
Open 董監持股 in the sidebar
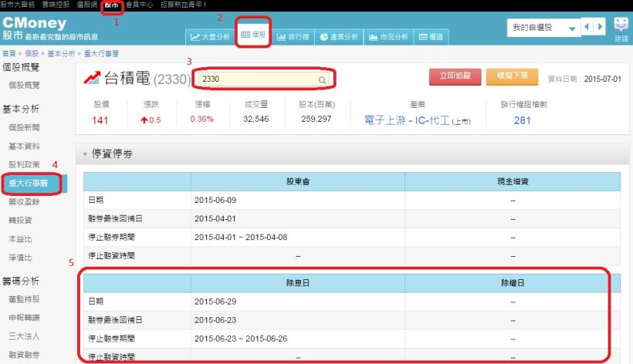[x=24, y=299]
